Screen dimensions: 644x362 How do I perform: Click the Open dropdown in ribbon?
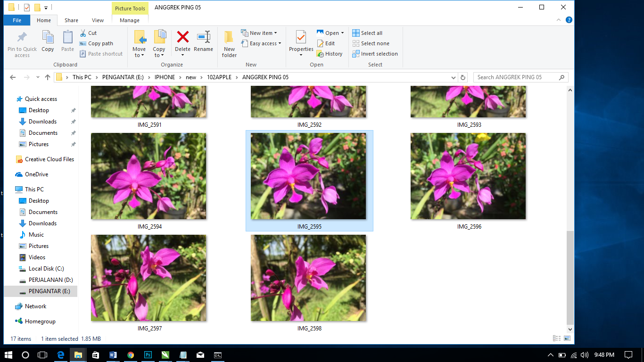[x=330, y=33]
